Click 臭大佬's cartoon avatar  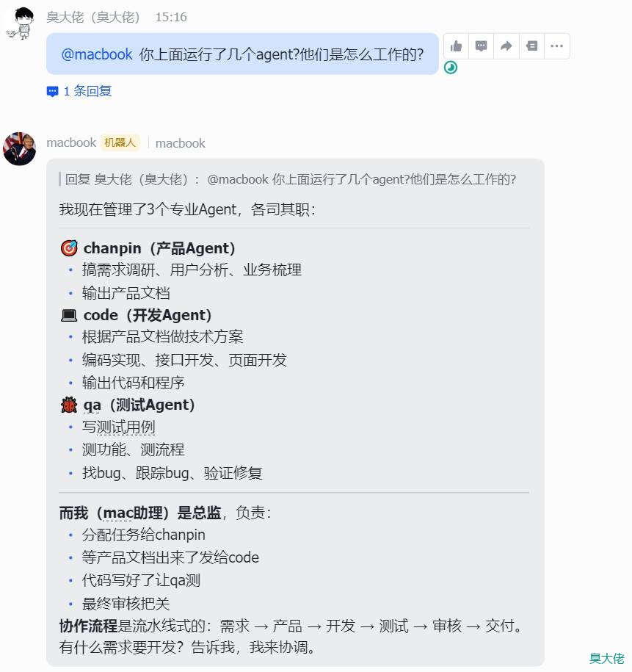[x=20, y=24]
